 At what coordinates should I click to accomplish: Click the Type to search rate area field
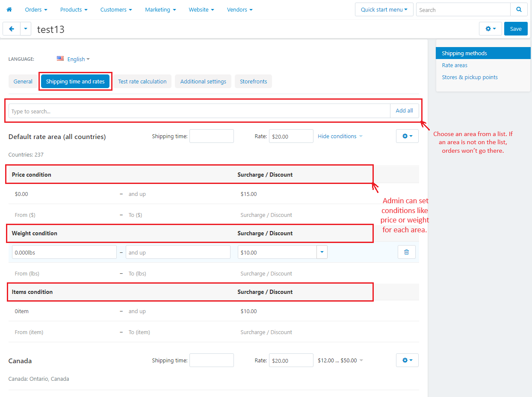pyautogui.click(x=199, y=111)
